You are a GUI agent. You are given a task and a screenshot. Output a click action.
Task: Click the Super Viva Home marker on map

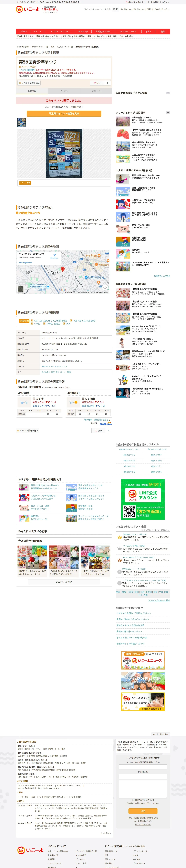coord(48,287)
